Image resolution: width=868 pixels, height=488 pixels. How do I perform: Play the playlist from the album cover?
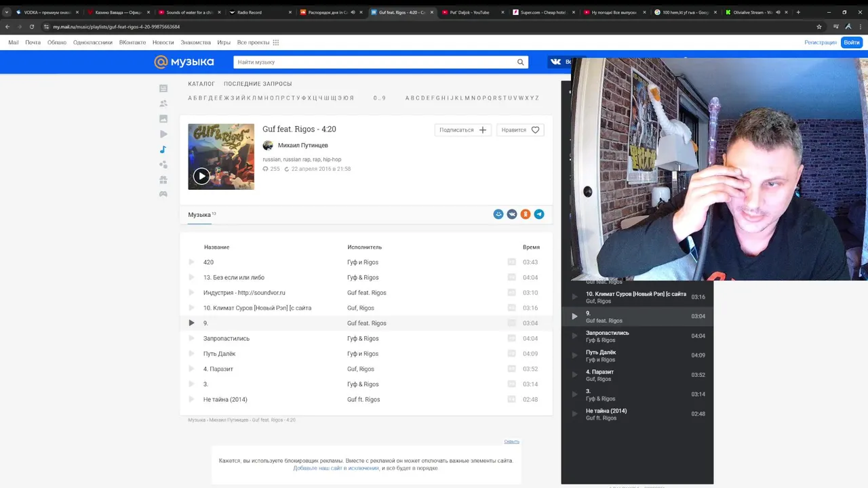(201, 176)
